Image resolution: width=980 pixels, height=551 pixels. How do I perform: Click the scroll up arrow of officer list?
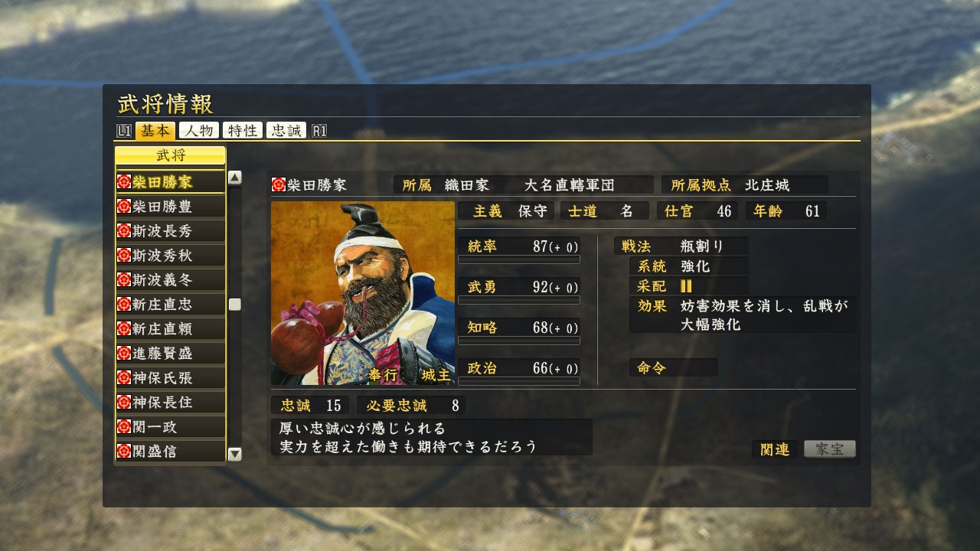235,178
